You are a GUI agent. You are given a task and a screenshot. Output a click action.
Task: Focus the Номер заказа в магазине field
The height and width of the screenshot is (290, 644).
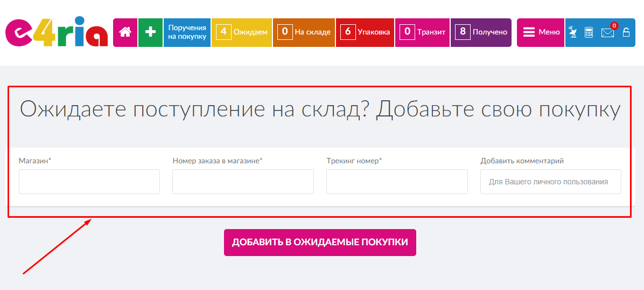243,182
